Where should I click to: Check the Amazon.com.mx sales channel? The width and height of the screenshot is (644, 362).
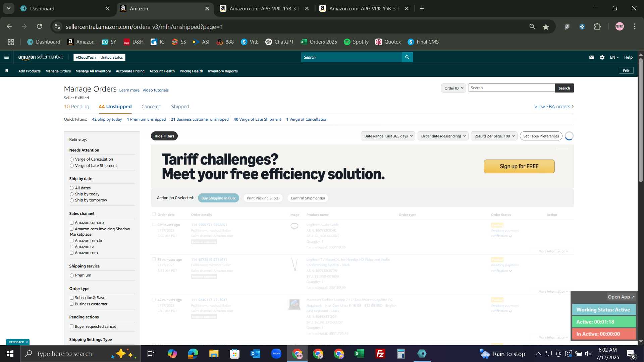click(x=71, y=223)
